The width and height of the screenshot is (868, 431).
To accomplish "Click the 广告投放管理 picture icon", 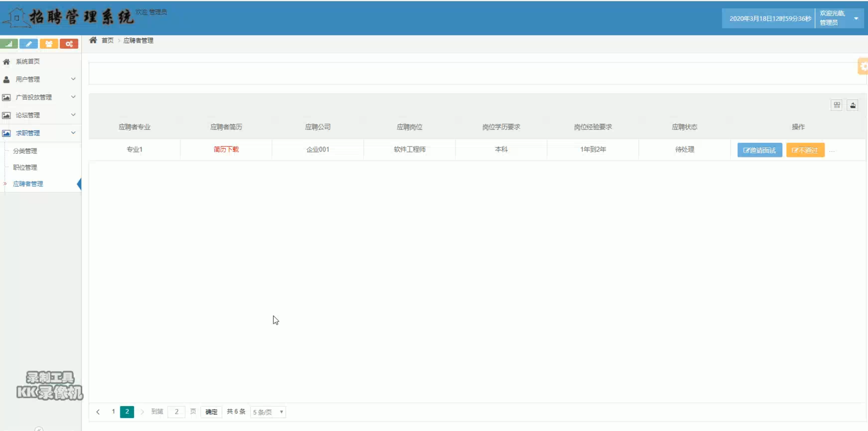I will (6, 97).
